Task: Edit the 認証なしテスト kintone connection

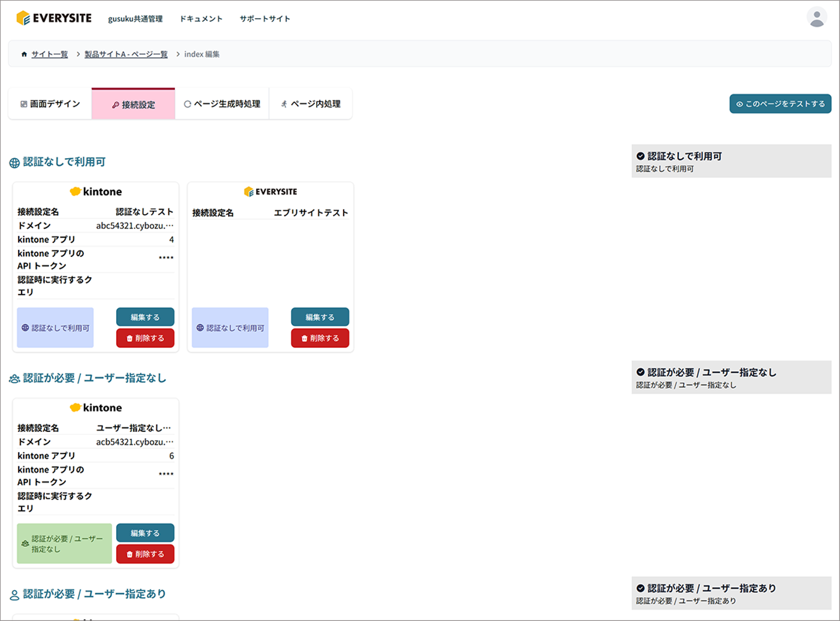Action: point(145,317)
